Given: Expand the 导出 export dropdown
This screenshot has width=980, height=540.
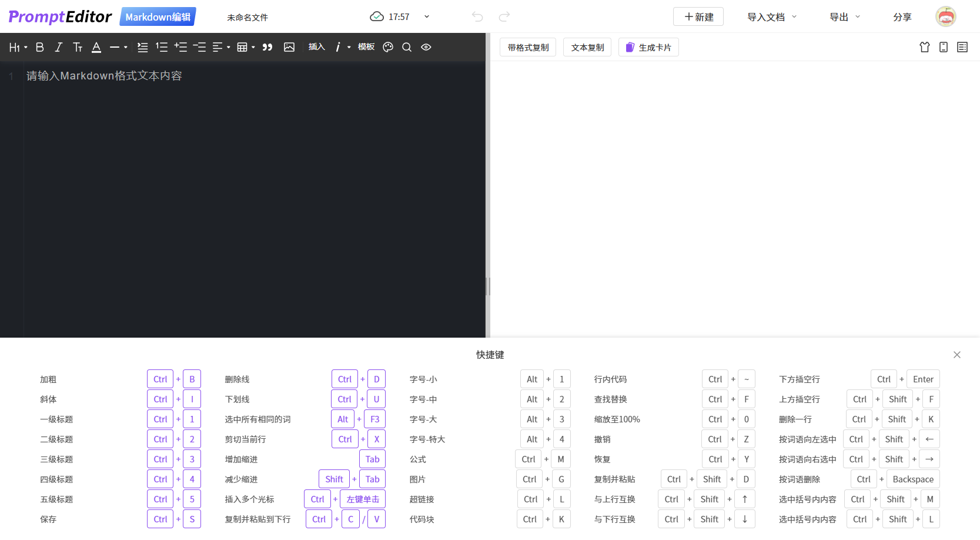Looking at the screenshot, I should [x=844, y=17].
